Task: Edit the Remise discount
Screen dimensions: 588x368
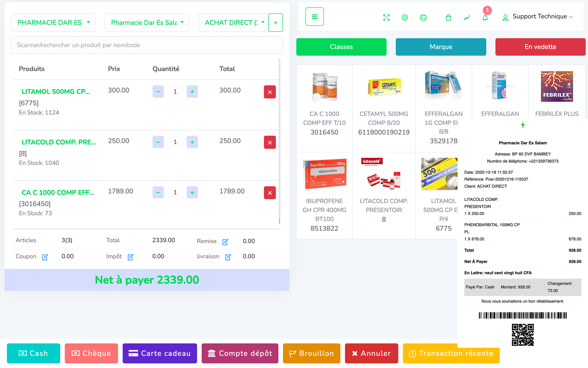Action: click(225, 242)
